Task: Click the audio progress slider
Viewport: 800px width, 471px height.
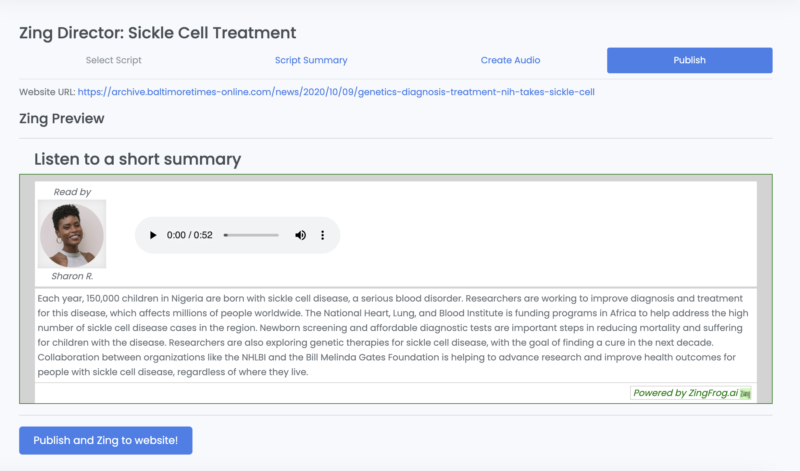Action: pos(251,235)
